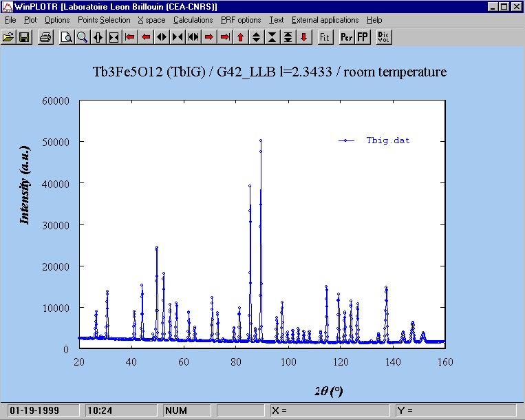Click the Tbig.dat legend entry
The width and height of the screenshot is (525, 420).
pyautogui.click(x=387, y=140)
